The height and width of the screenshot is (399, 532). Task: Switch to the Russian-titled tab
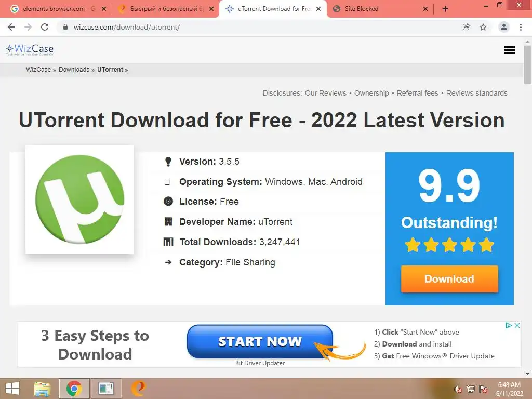pyautogui.click(x=165, y=9)
